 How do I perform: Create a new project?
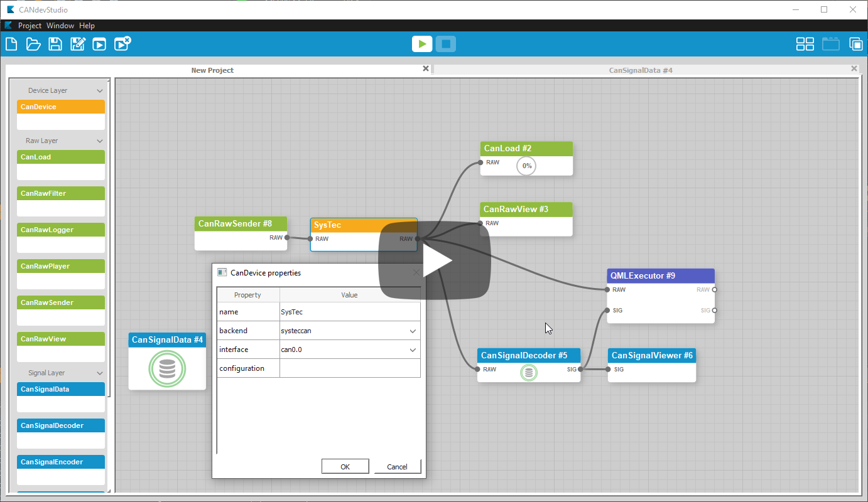pyautogui.click(x=11, y=44)
